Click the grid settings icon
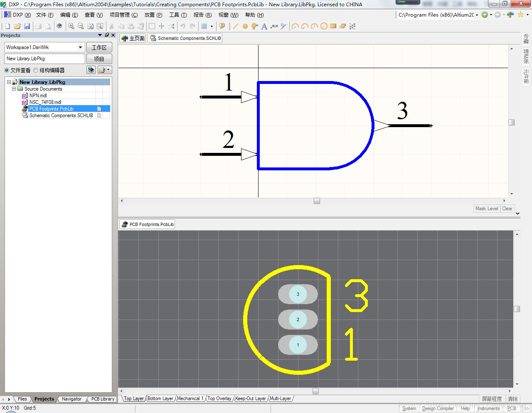Viewport: 532px width, 413px height. click(204, 26)
